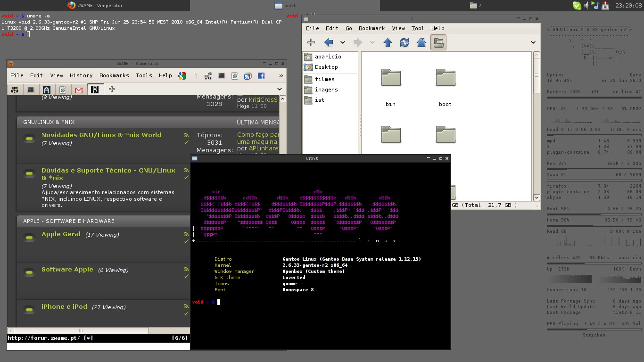Image resolution: width=644 pixels, height=362 pixels.
Task: Go to the Home folder via toolbar
Action: pyautogui.click(x=421, y=42)
